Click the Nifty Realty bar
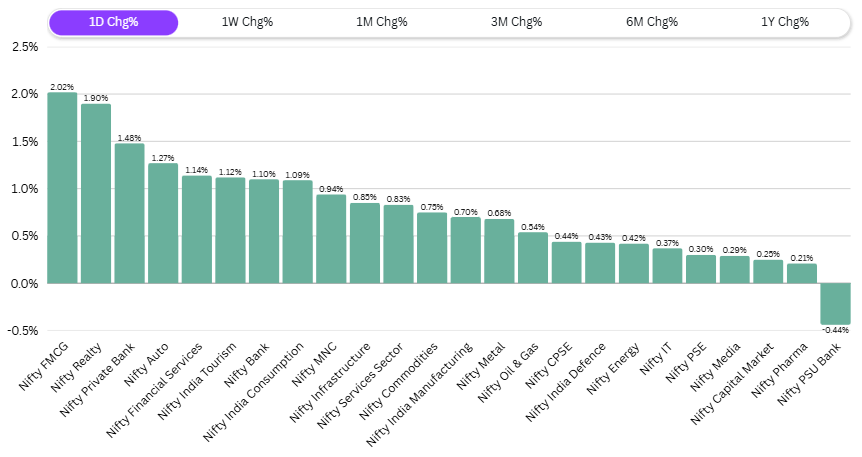This screenshot has width=862, height=457. click(x=96, y=194)
